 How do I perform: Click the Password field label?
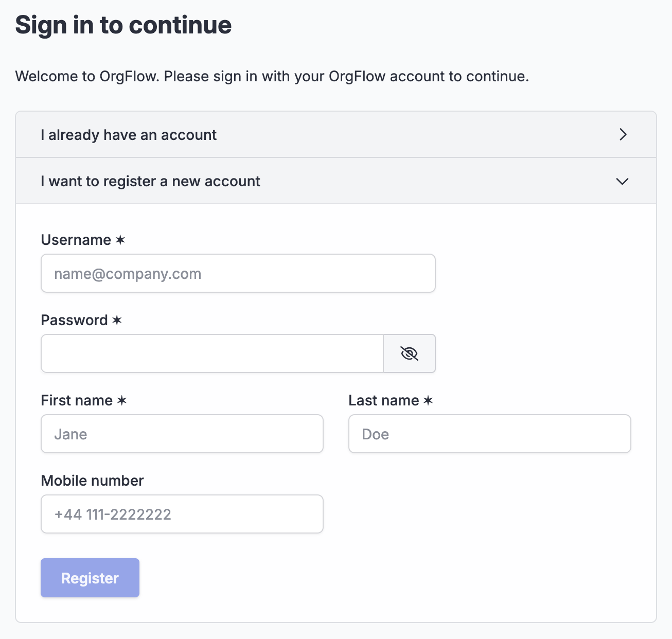coord(75,320)
